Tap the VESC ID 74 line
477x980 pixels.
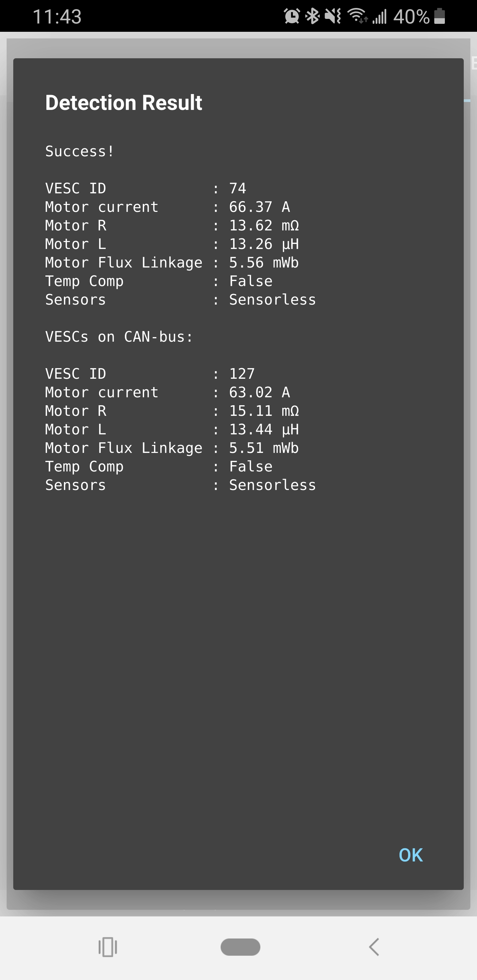coord(145,188)
